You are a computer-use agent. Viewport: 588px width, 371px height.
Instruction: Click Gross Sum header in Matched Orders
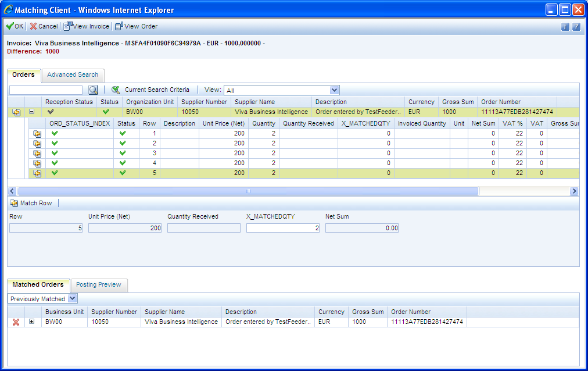tap(368, 312)
